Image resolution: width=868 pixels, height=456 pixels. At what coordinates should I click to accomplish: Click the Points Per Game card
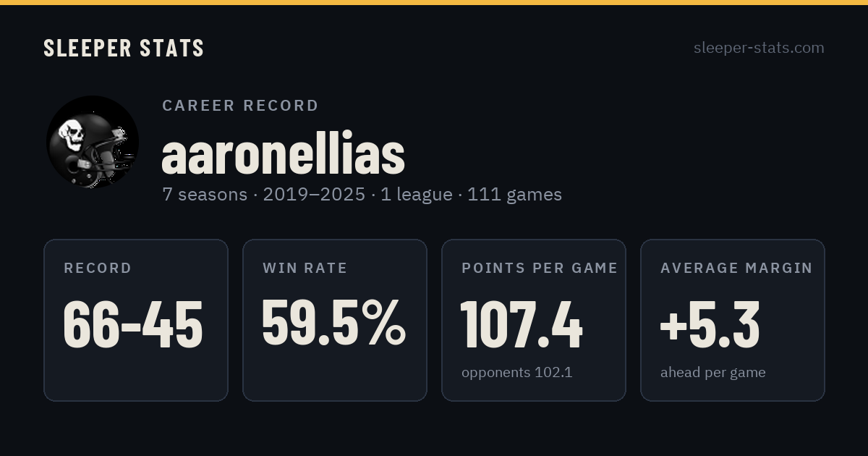tap(534, 320)
